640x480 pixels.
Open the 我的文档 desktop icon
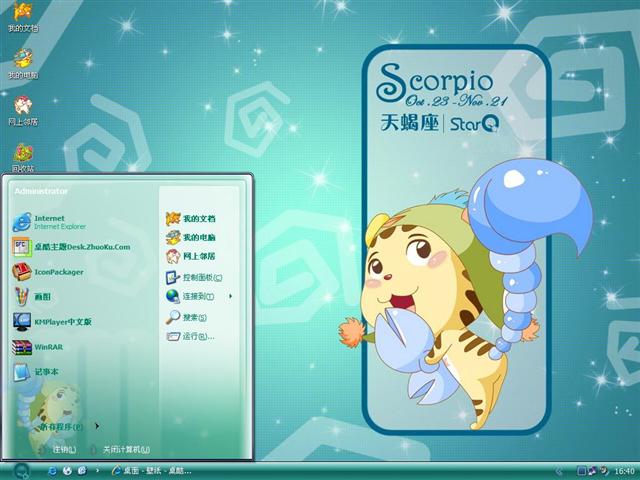tap(23, 16)
